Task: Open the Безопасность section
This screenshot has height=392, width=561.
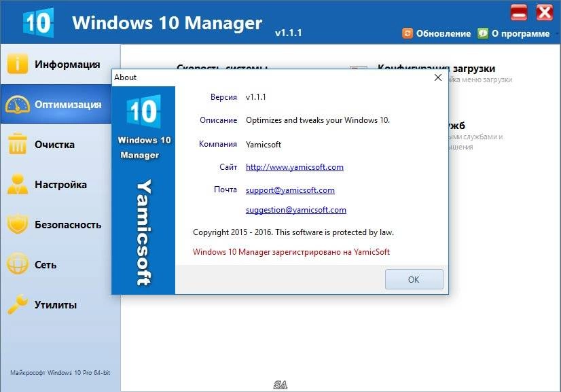Action: point(56,224)
